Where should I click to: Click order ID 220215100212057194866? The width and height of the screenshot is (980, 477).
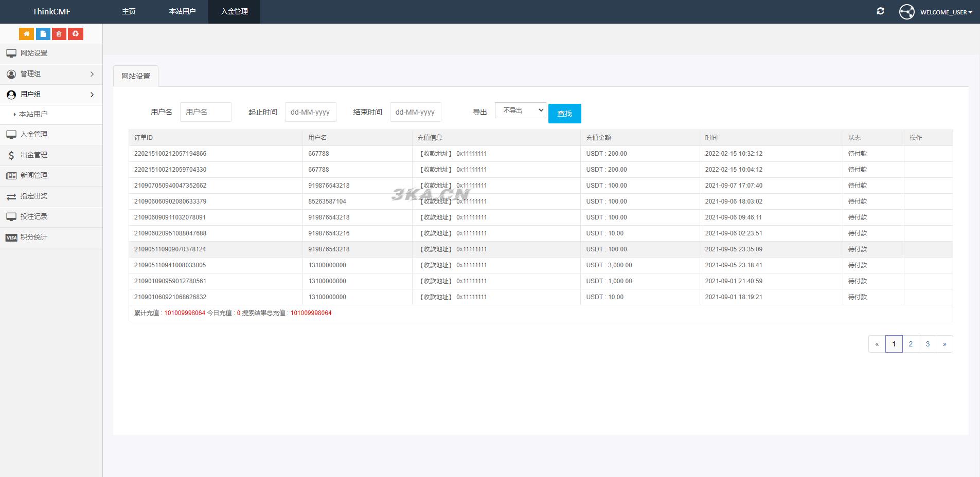[170, 154]
